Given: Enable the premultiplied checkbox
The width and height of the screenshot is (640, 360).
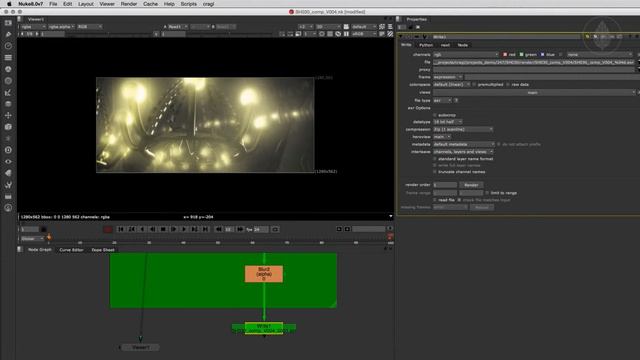Looking at the screenshot, I should [474, 84].
